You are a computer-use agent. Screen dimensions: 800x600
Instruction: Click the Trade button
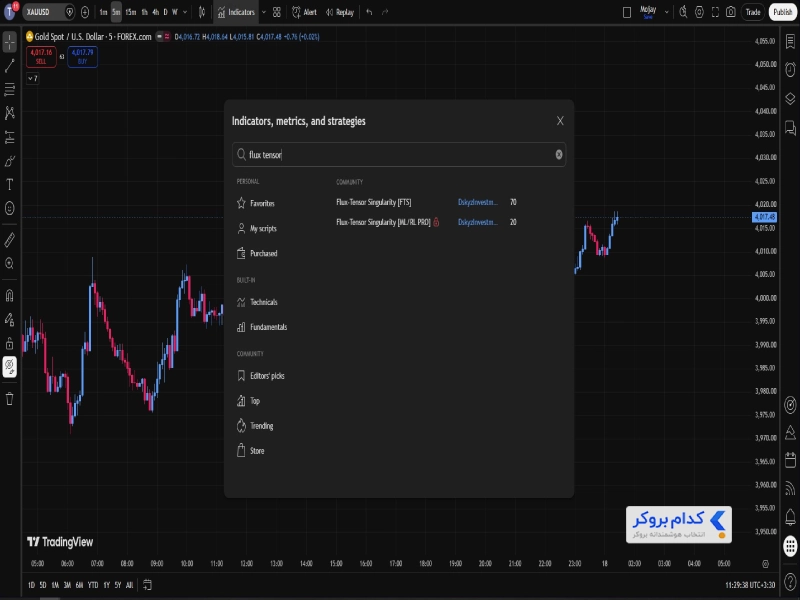pos(753,12)
